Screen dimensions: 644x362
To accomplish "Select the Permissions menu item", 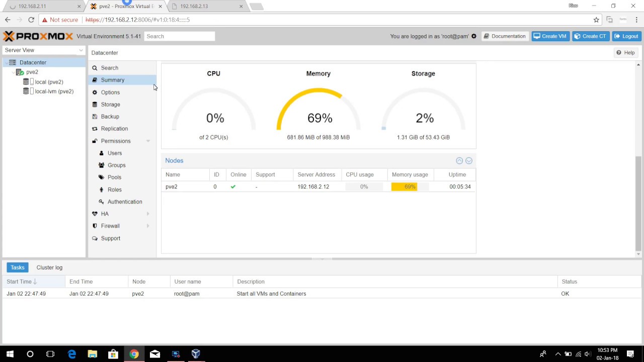I will click(122, 141).
